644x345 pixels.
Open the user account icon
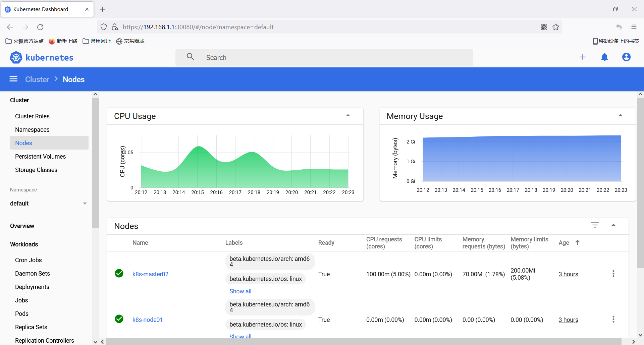pos(626,57)
